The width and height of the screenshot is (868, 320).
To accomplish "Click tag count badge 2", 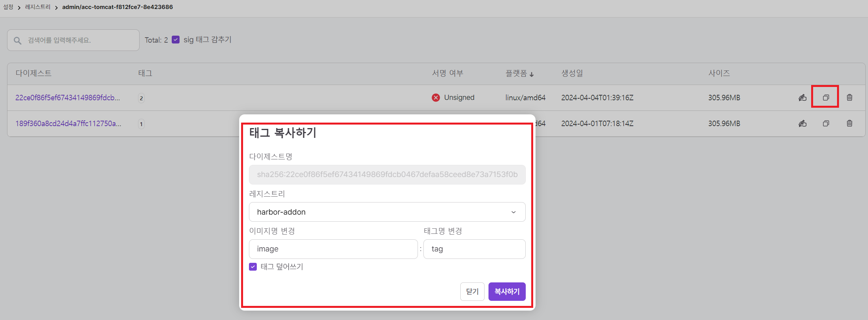I will tap(141, 98).
